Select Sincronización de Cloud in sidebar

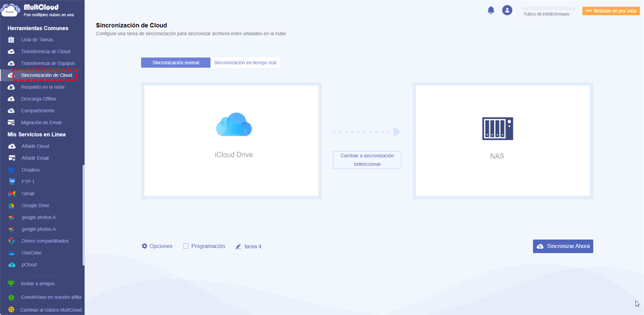(47, 75)
